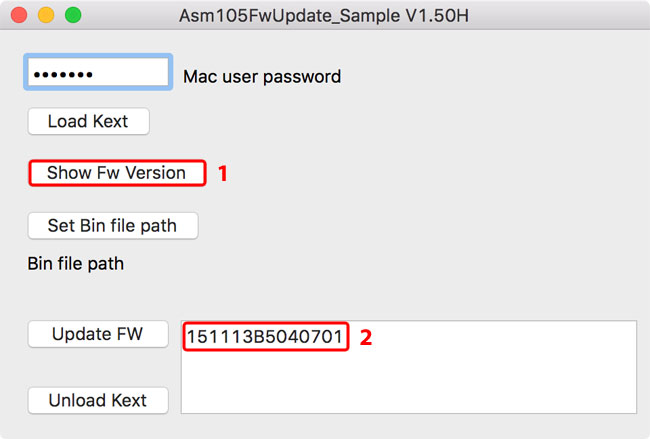Click the blank space right of 'Bin file path' label
The image size is (650, 439).
tap(350, 265)
